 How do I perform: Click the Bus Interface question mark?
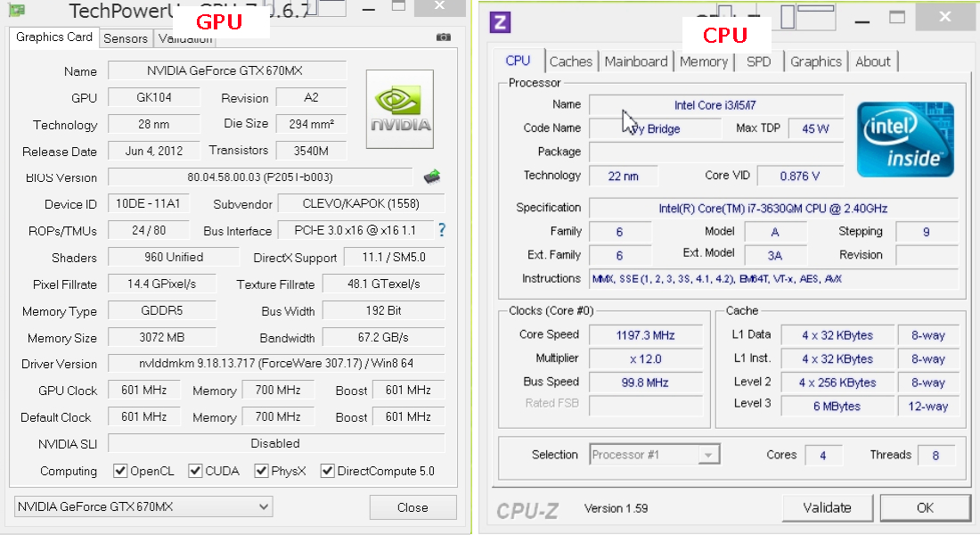(x=442, y=230)
